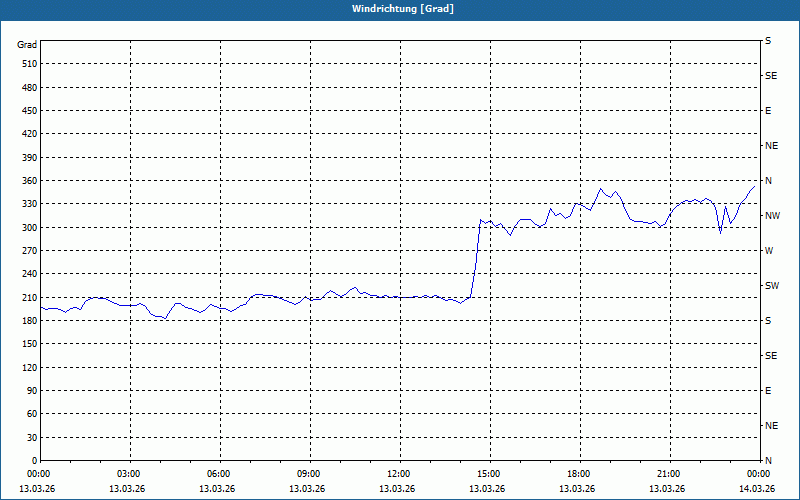
Task: Select the 480 value on the y-axis
Action: coord(30,88)
